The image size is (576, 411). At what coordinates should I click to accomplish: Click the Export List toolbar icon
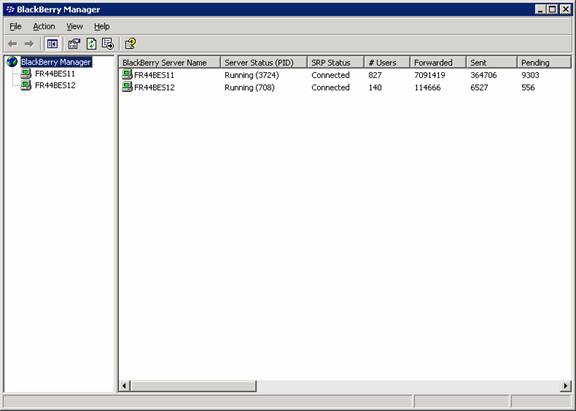click(108, 44)
